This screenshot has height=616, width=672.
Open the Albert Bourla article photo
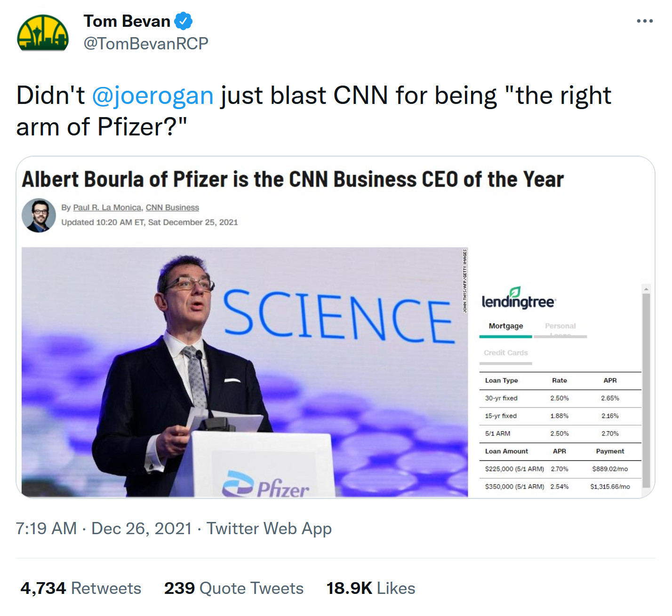coord(245,371)
